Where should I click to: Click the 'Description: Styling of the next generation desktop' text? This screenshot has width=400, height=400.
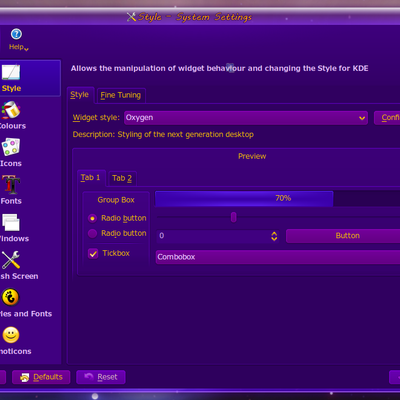click(163, 135)
